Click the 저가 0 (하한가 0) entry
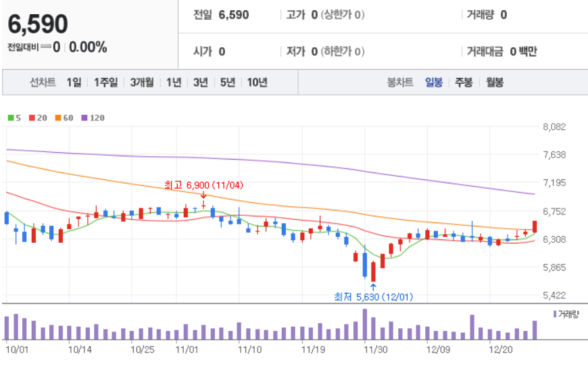 coord(325,51)
